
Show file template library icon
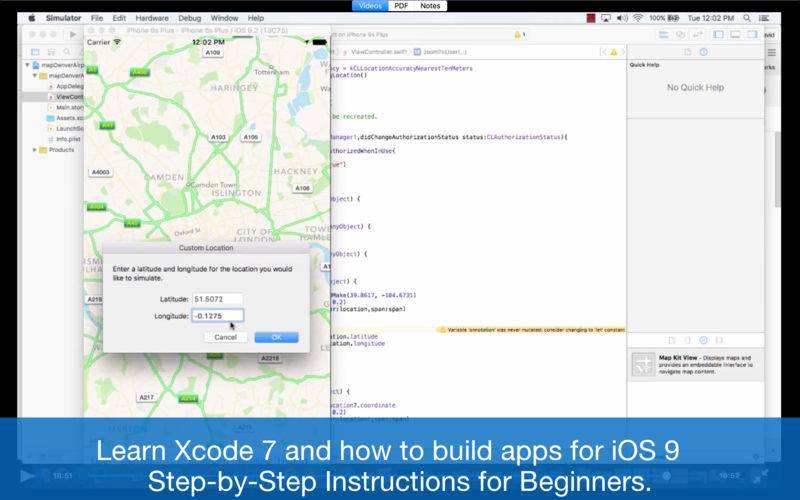tap(672, 340)
